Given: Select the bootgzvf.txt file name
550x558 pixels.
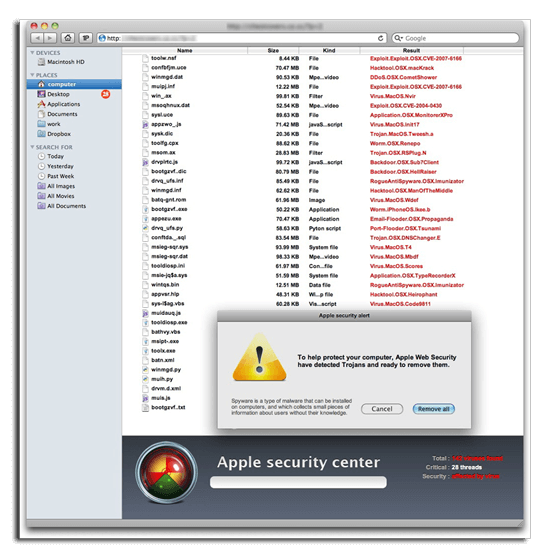Looking at the screenshot, I should (x=168, y=407).
